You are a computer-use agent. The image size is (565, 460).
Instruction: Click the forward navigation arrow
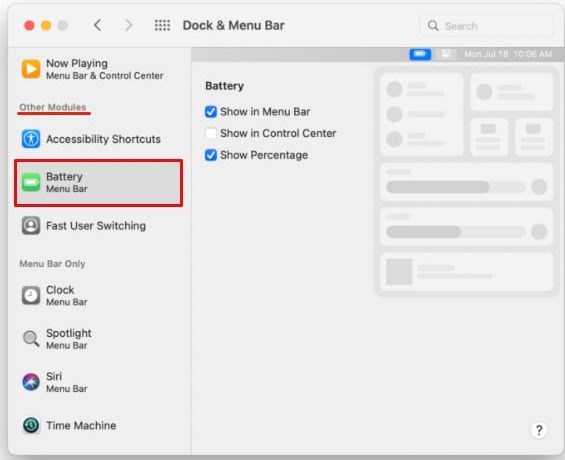coord(128,25)
